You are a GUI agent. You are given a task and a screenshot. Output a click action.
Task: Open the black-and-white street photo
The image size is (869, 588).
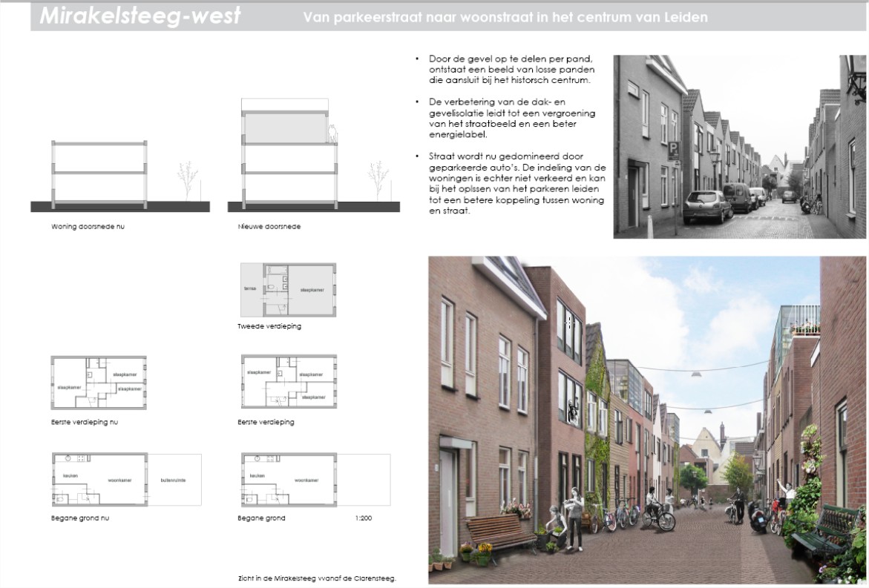point(739,146)
